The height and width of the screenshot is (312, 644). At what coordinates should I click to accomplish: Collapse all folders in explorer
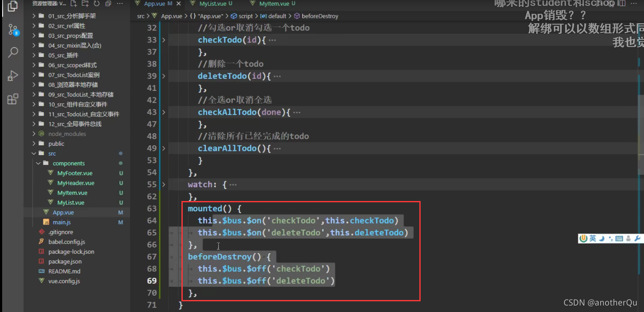click(x=108, y=4)
